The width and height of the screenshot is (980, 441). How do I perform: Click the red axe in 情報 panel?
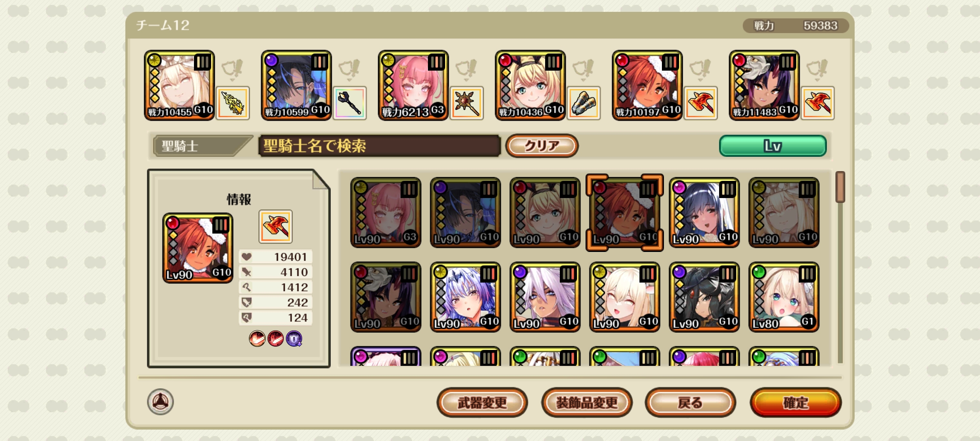click(x=276, y=227)
